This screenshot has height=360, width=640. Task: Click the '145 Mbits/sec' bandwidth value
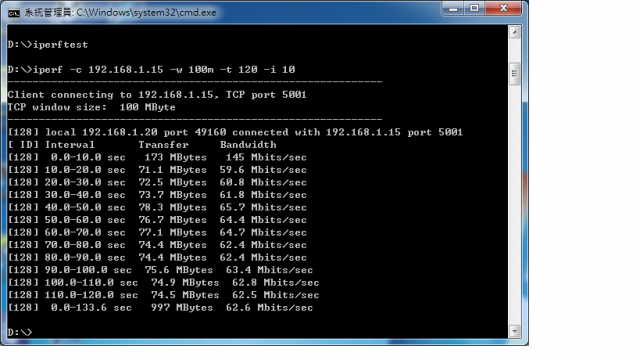click(266, 158)
